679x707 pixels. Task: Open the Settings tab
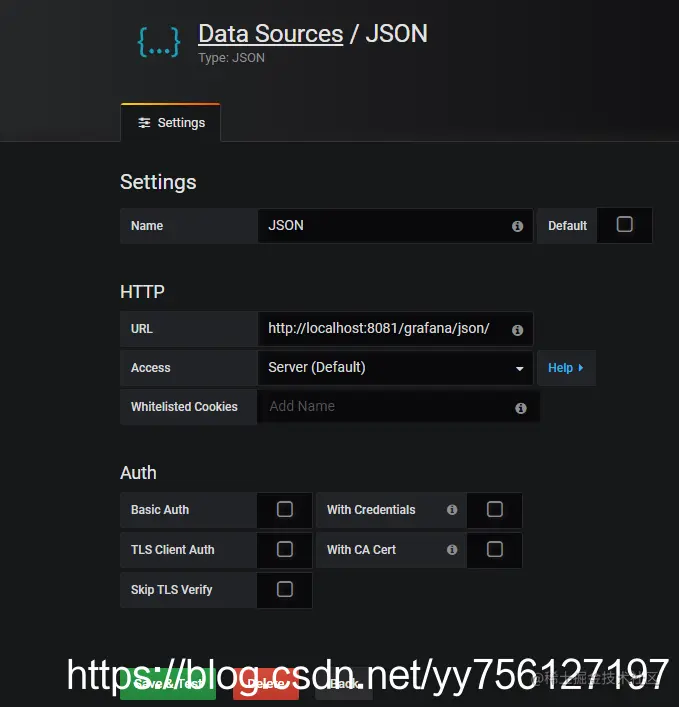point(170,123)
